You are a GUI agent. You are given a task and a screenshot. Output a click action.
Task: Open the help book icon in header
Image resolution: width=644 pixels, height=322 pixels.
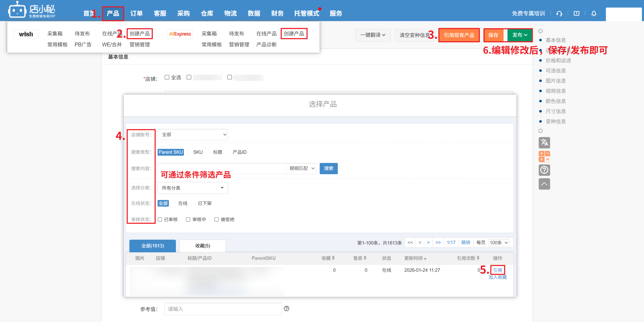pos(576,14)
